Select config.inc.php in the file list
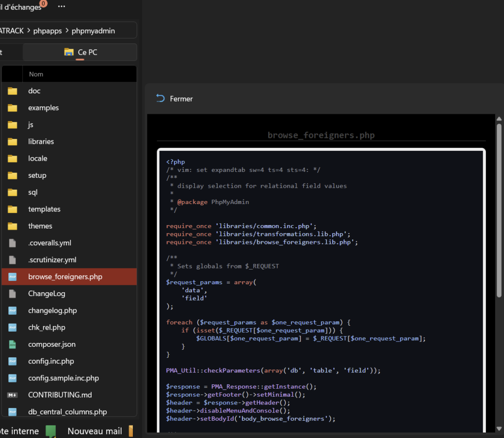The image size is (504, 438). [51, 361]
